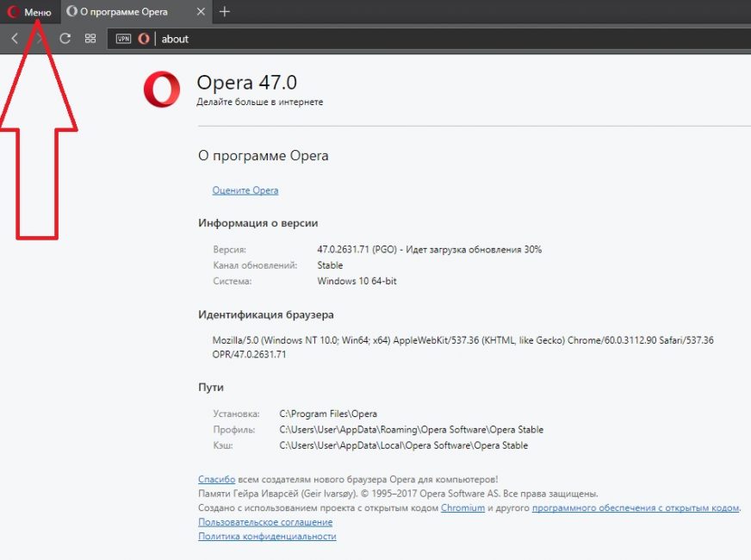Click the Local cache path text
The height and width of the screenshot is (560, 751).
(404, 445)
